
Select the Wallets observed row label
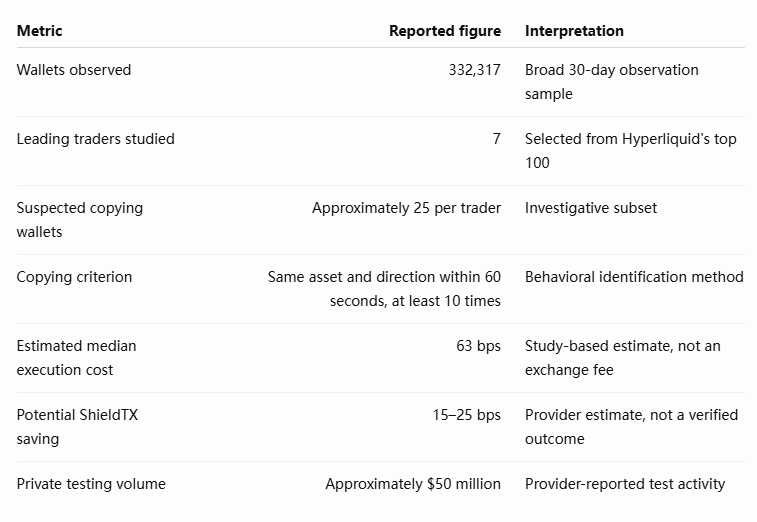tap(73, 70)
